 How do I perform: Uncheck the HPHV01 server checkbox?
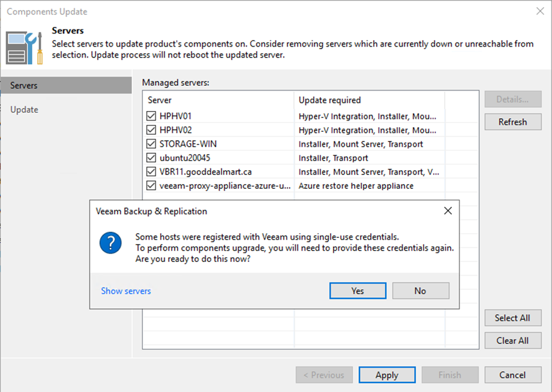tap(151, 116)
